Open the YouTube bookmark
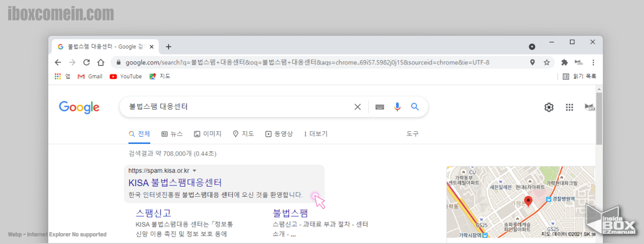This screenshot has height=244, width=644. (126, 76)
